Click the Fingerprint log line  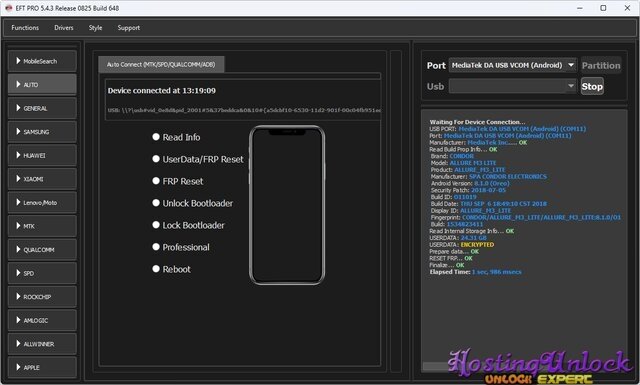click(526, 217)
